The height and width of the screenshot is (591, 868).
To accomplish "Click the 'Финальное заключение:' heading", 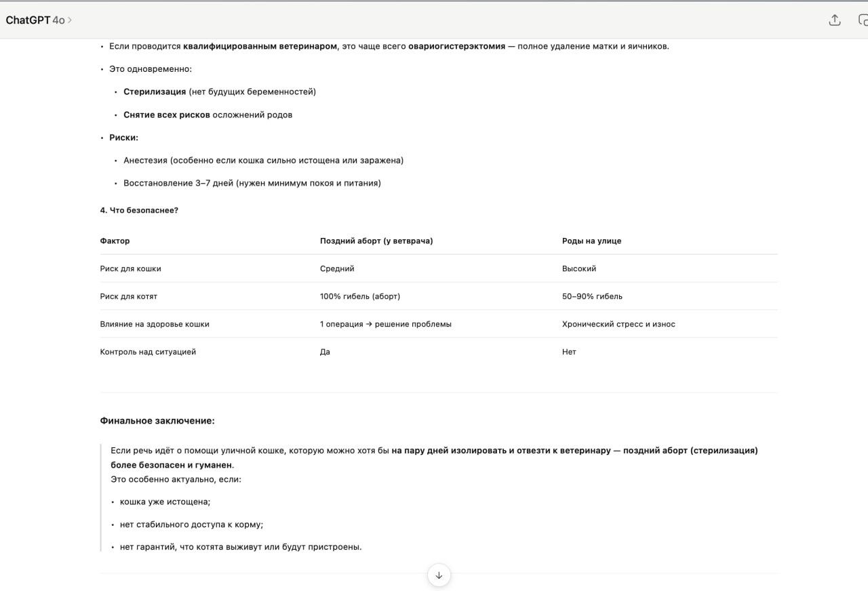I will (x=157, y=421).
